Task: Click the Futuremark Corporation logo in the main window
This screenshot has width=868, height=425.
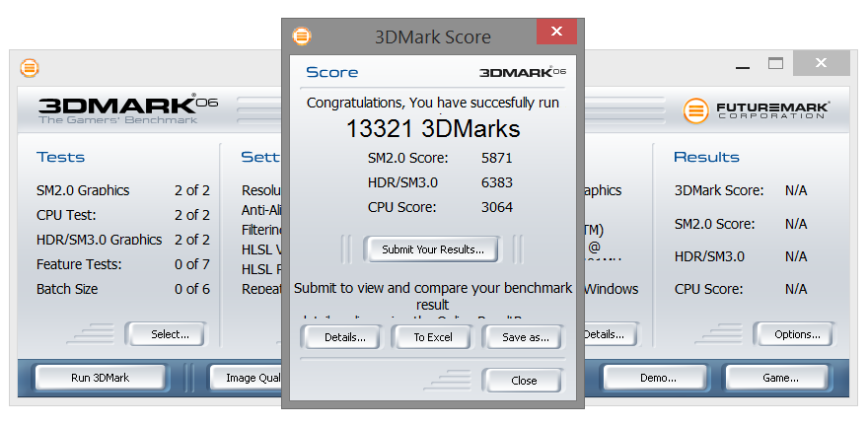Action: pos(757,110)
